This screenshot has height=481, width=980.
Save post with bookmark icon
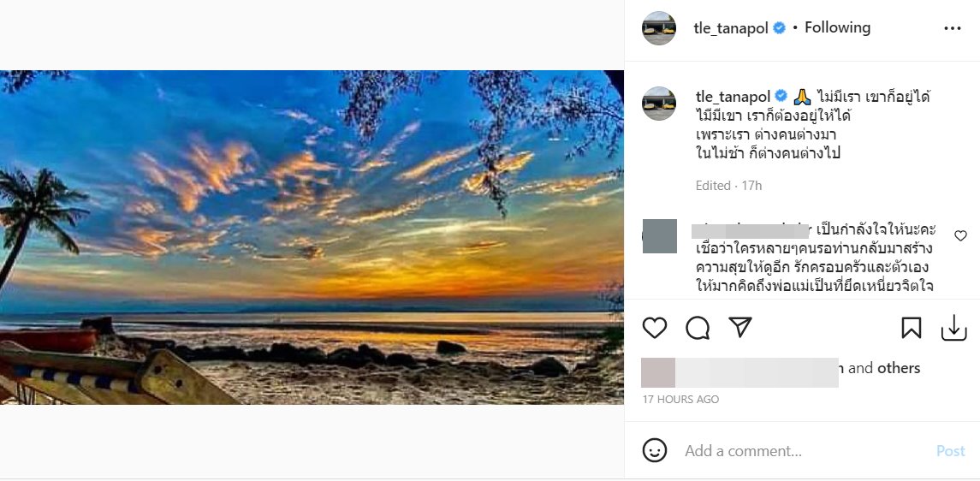(911, 329)
